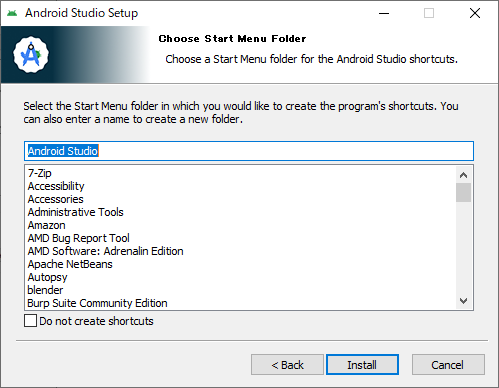Click the Start Menu folder name field
Screen dimensions: 499x388
[249, 151]
